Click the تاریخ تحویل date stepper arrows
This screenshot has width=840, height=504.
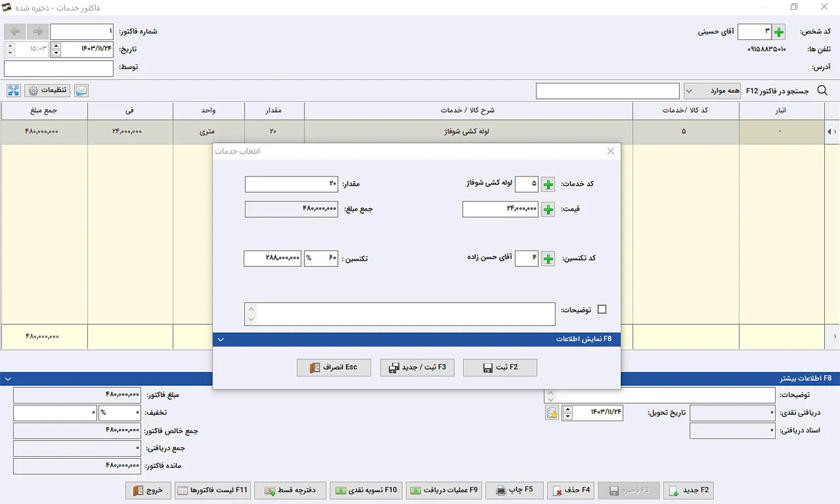tap(568, 413)
